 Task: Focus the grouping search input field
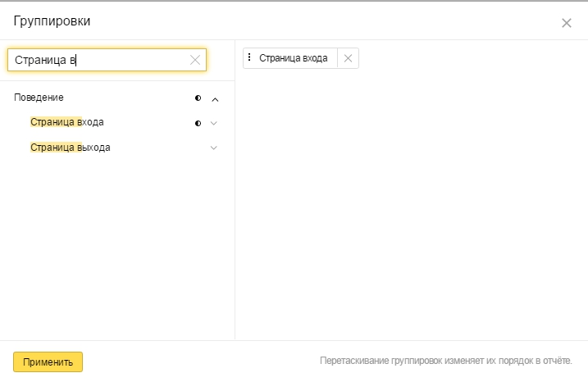101,60
